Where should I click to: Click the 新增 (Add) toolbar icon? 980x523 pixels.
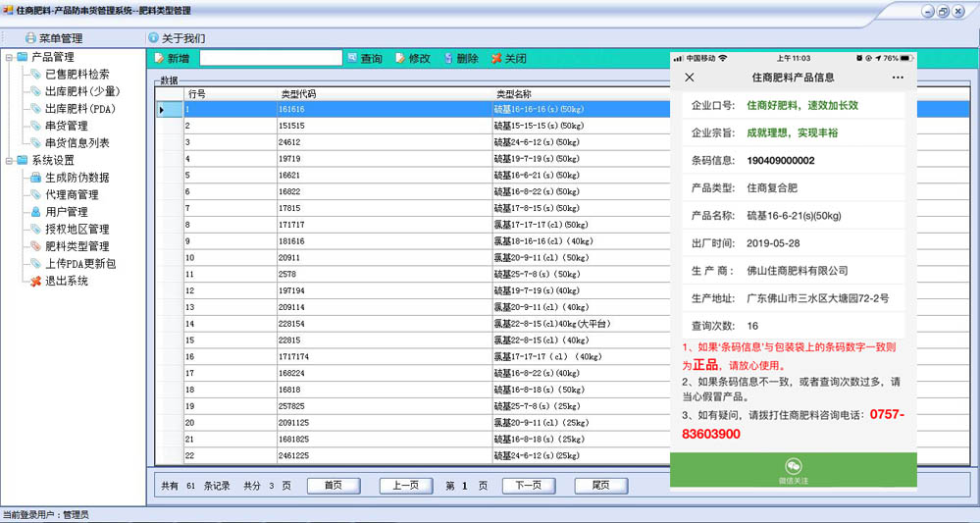click(160, 59)
